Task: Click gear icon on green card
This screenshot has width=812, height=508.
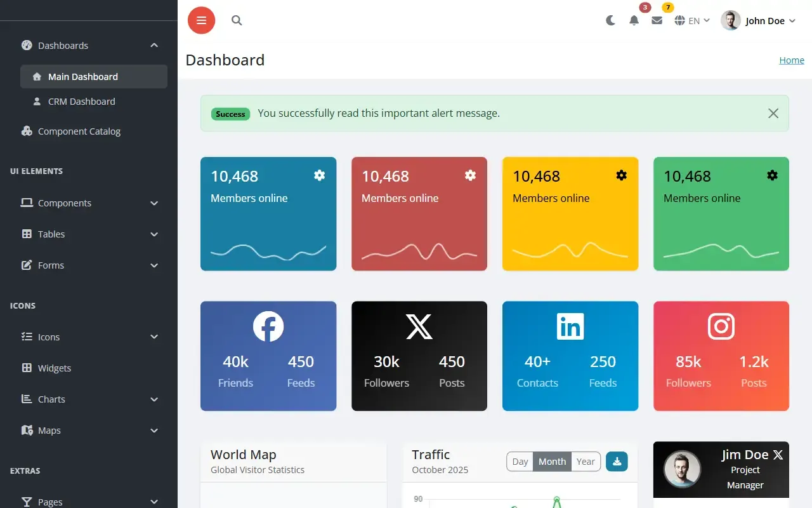Action: point(772,175)
